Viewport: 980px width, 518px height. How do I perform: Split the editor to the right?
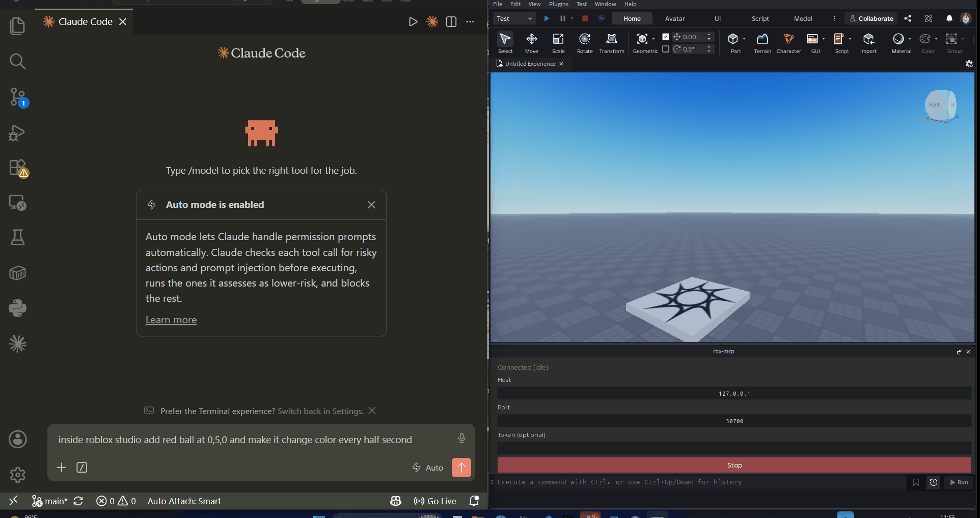[451, 22]
